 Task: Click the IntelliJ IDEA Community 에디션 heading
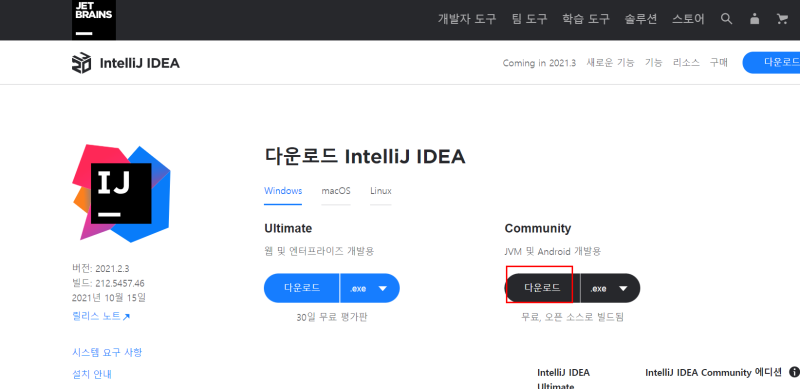coord(713,373)
